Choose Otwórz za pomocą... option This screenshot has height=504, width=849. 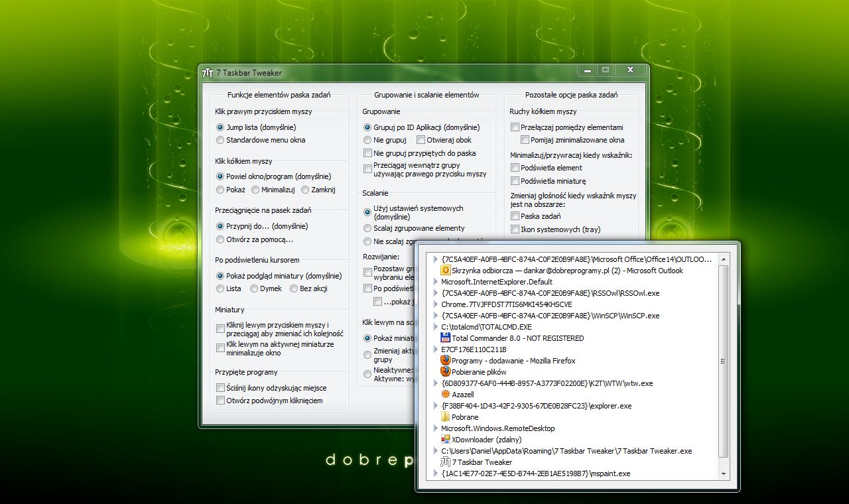(x=220, y=239)
